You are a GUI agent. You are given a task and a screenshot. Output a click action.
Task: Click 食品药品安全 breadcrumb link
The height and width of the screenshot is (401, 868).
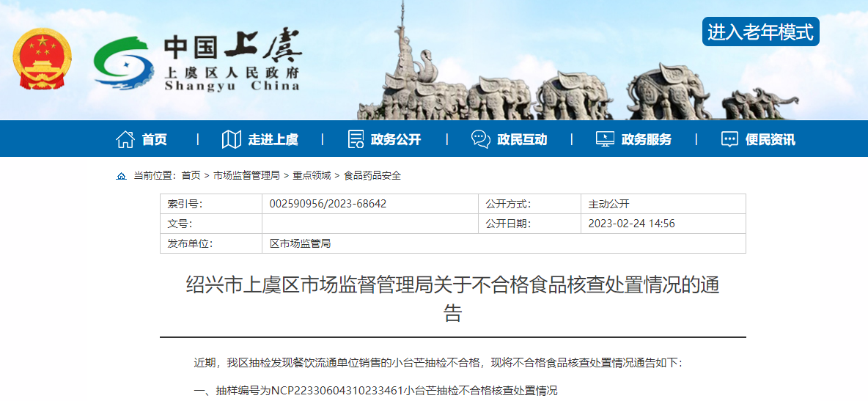coord(372,176)
